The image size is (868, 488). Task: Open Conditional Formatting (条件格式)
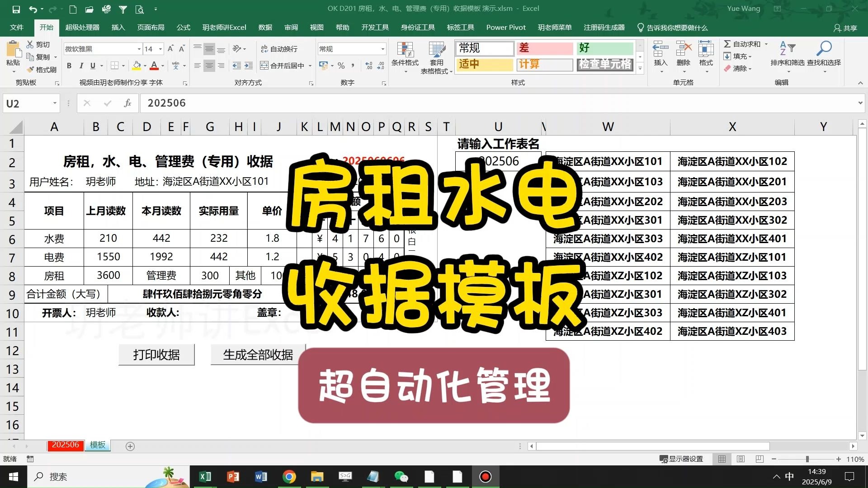pos(406,56)
